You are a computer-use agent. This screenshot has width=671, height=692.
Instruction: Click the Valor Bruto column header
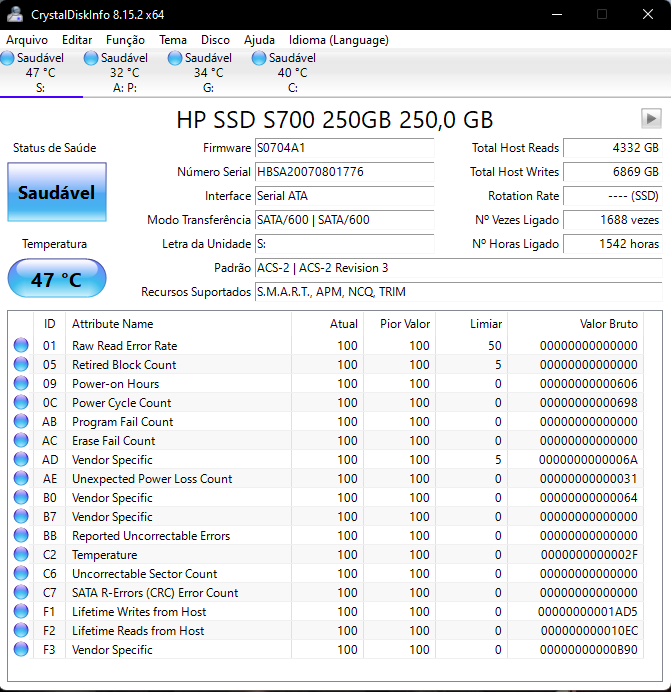pos(576,324)
